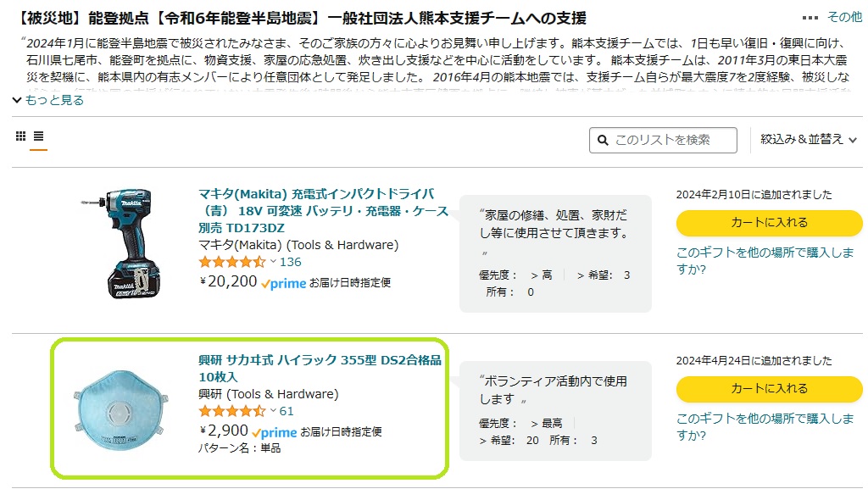
Task: Open その他 menu at top right
Action: [844, 17]
